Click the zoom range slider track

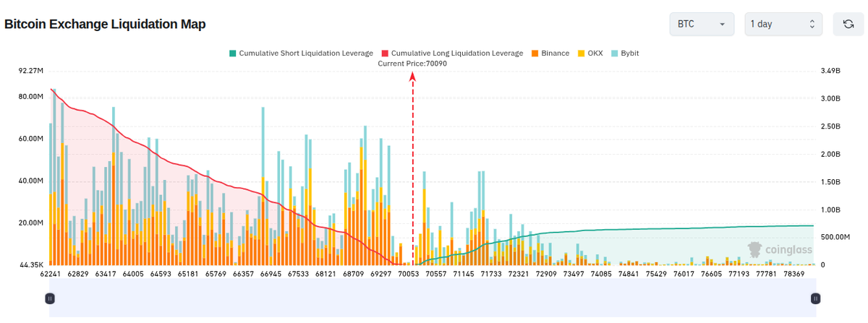click(433, 298)
